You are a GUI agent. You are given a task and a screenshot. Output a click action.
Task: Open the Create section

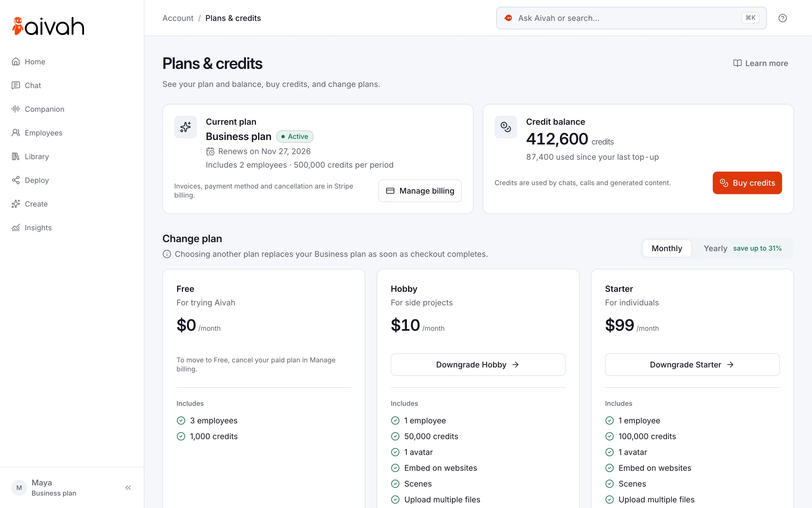[30, 203]
